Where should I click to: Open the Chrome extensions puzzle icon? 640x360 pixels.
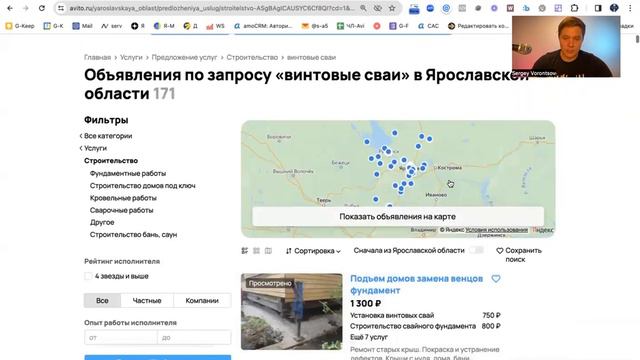point(574,8)
